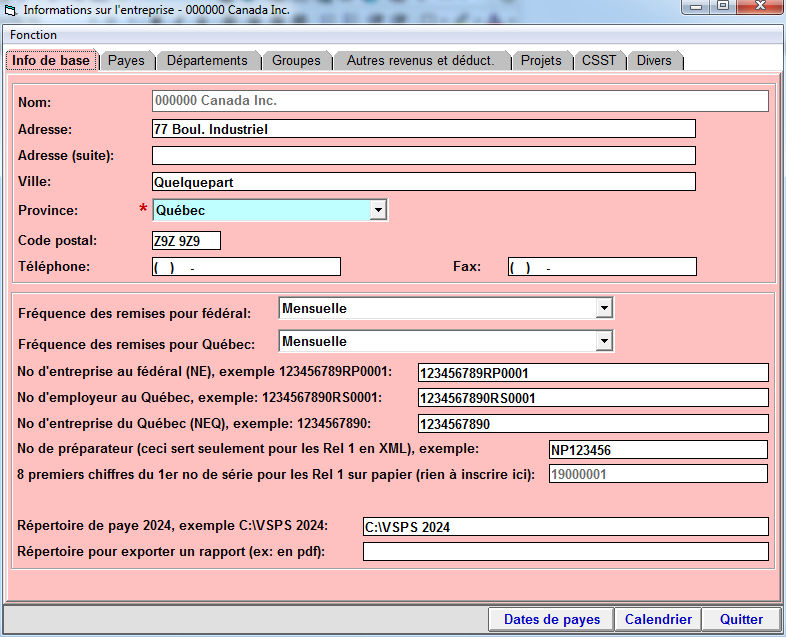Screen dimensions: 786x637
Task: Go to Autres revenus et déduct. tab
Action: click(420, 61)
